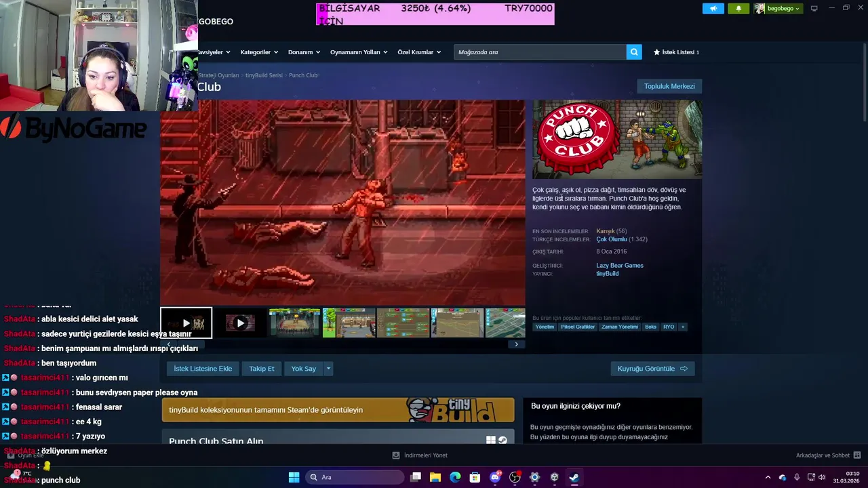Play the second trailer video thumbnail
868x488 pixels.
(240, 323)
